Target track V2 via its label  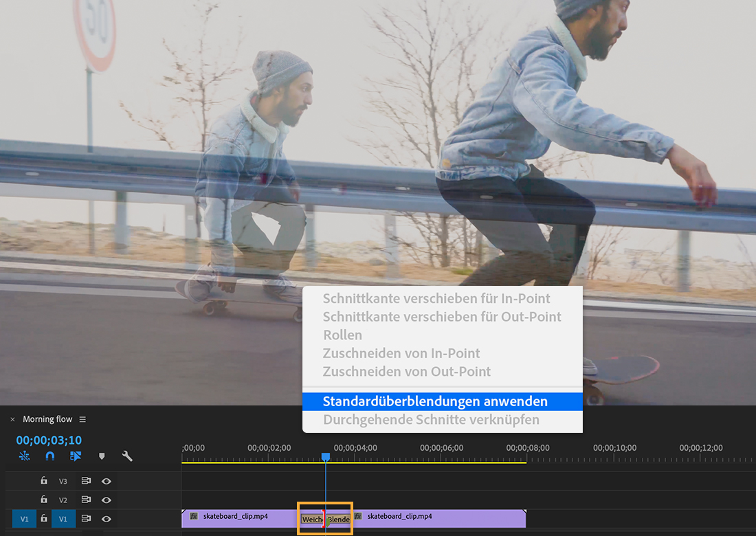(x=63, y=500)
